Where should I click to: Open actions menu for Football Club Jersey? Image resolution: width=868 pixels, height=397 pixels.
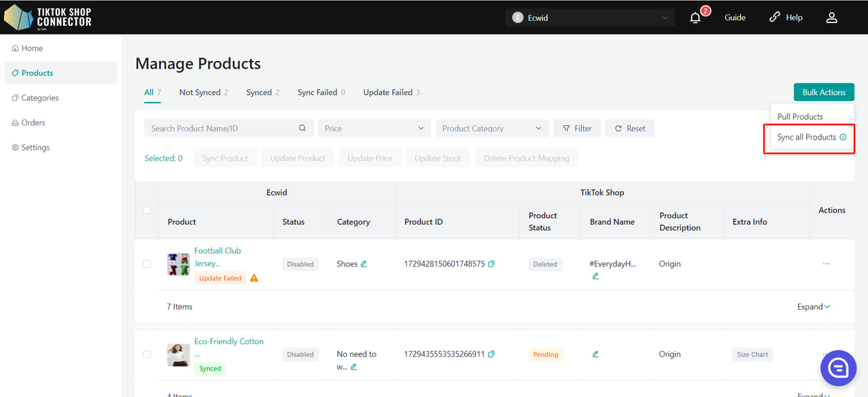(x=826, y=264)
